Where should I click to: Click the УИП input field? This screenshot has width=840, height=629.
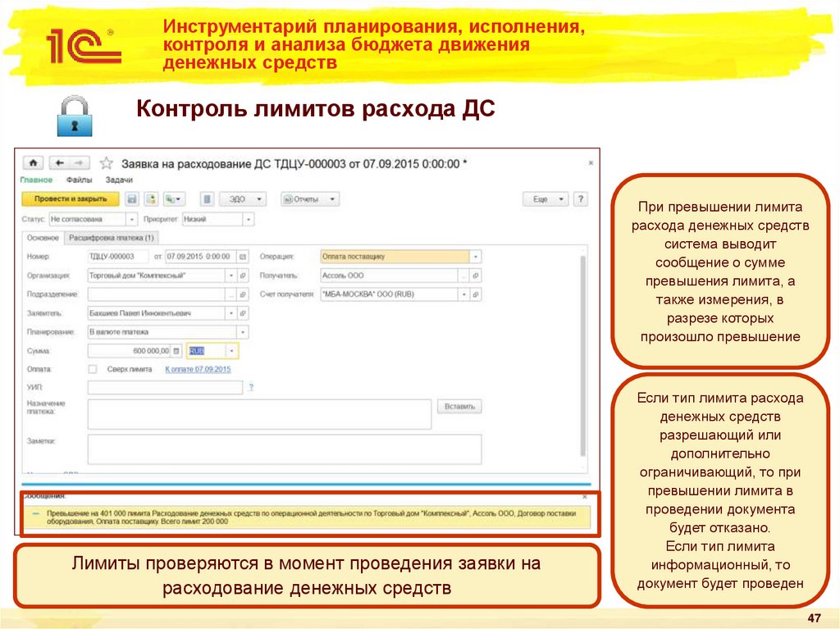pyautogui.click(x=165, y=387)
